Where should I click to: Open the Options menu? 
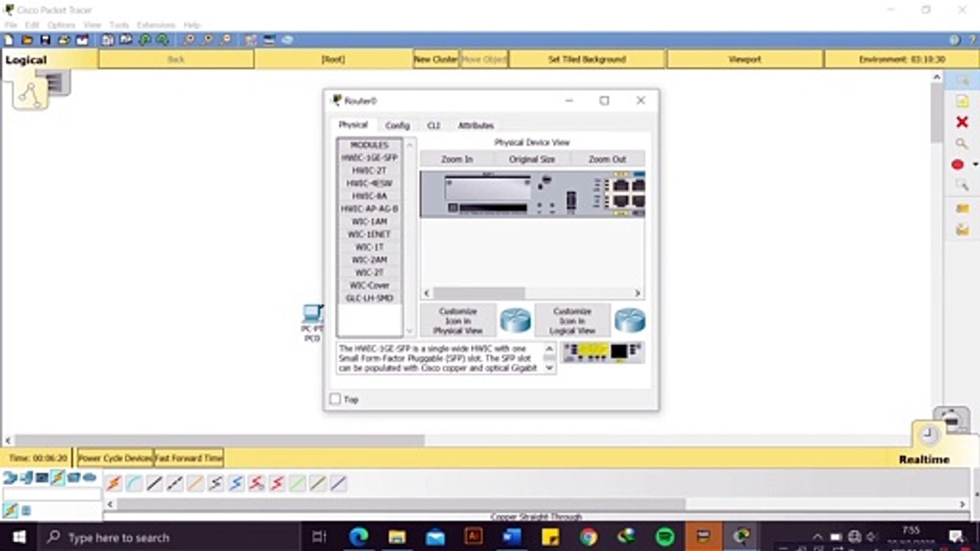tap(61, 25)
